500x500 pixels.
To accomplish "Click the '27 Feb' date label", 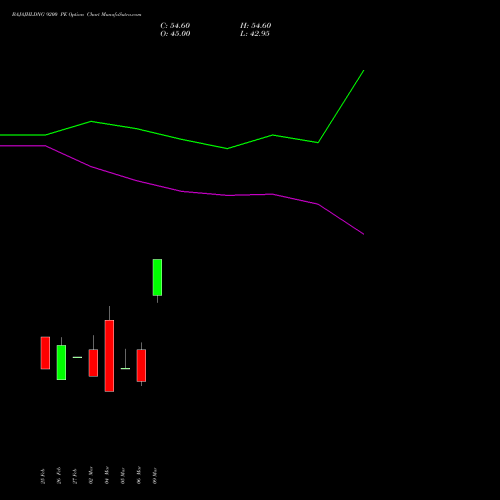I will 75,476.
